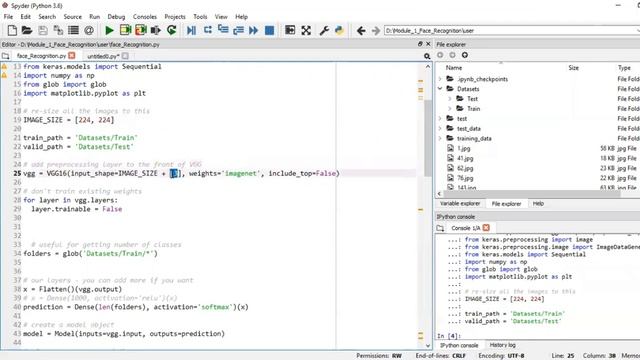Stop debugging with the blue square
Viewport: 640px width, 360px height.
tap(269, 30)
